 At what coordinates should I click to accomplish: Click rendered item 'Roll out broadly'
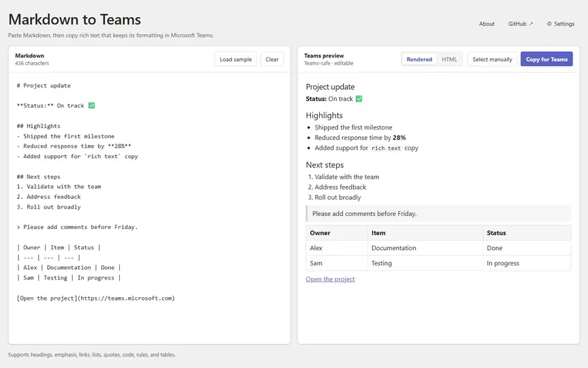point(338,197)
